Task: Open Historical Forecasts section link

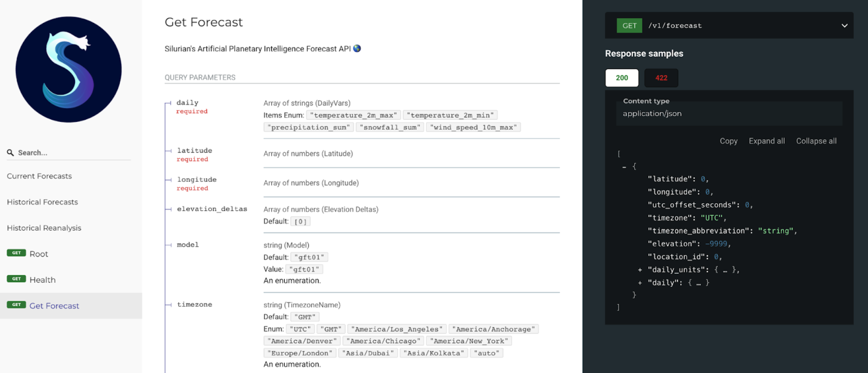Action: click(x=43, y=202)
